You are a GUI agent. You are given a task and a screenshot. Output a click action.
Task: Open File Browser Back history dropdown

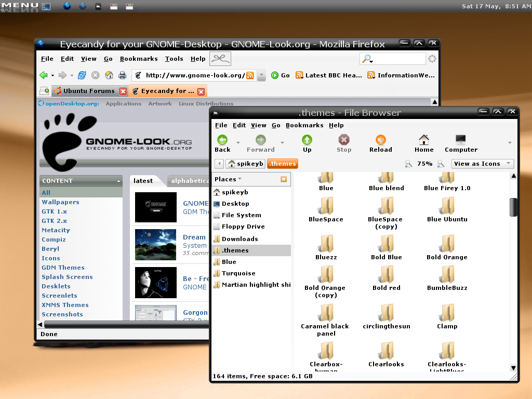click(x=238, y=142)
